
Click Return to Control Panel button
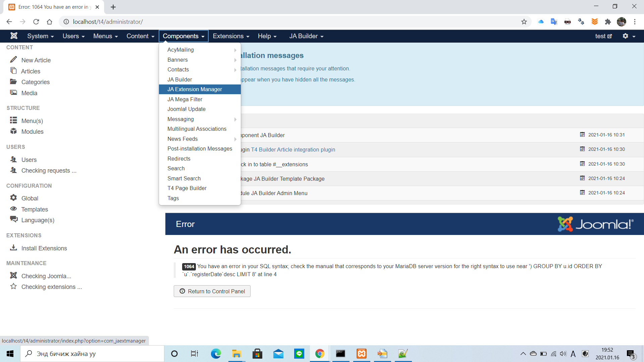point(212,291)
